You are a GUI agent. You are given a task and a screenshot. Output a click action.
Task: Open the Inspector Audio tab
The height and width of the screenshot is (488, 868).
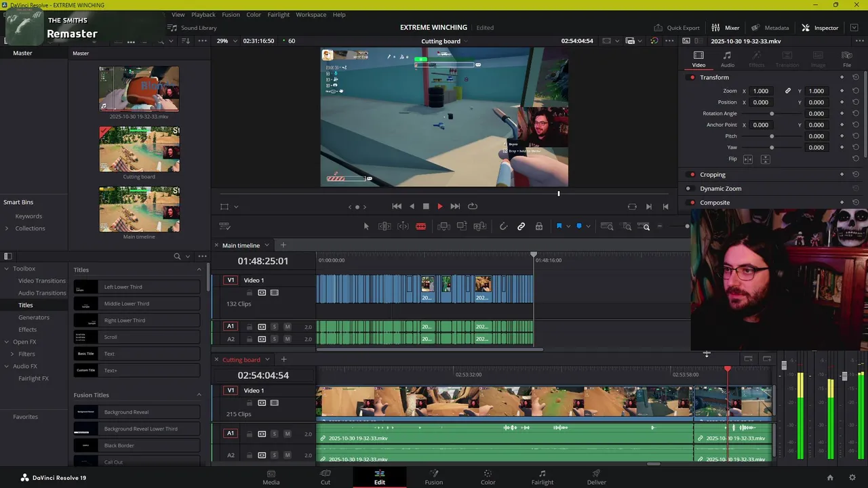[x=727, y=60]
